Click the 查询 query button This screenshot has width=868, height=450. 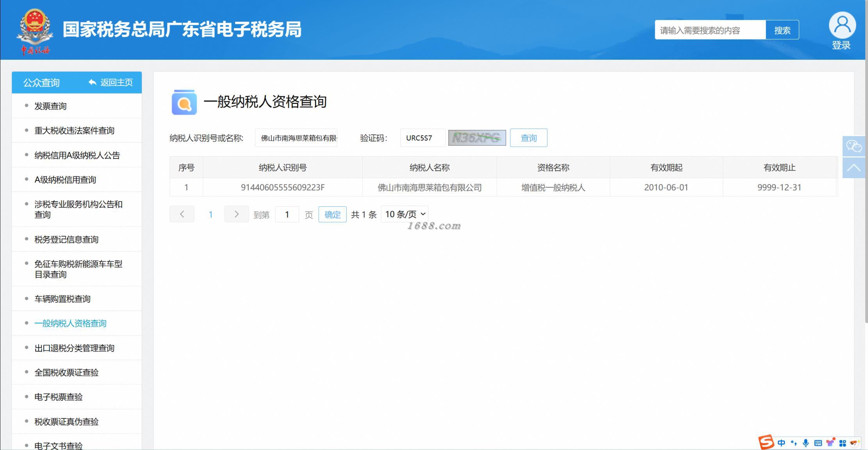[528, 138]
